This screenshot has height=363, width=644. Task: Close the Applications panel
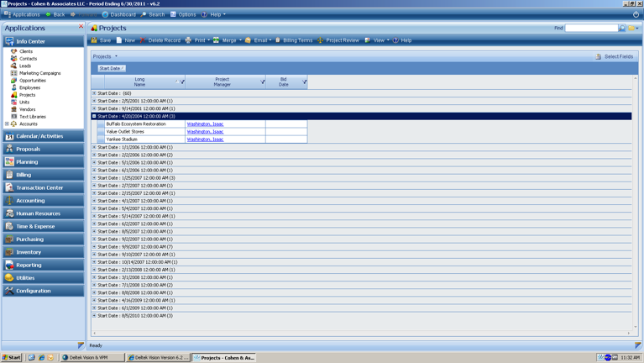tap(81, 27)
